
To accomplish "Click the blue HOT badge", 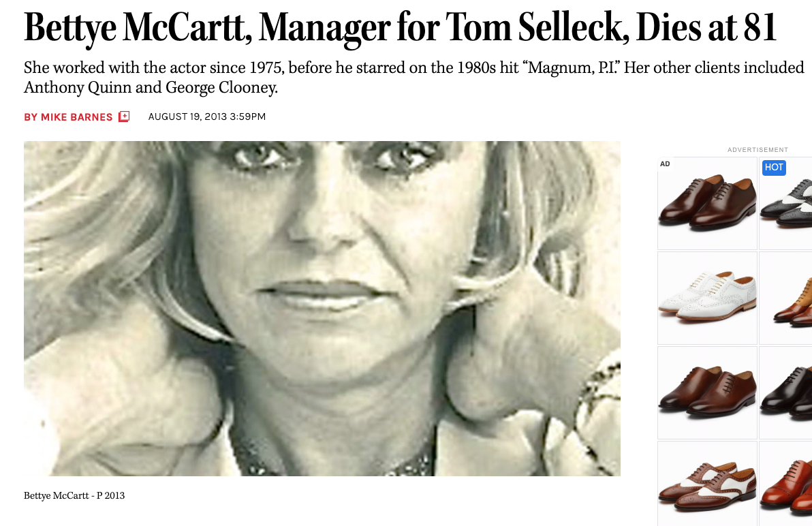I will 774,167.
